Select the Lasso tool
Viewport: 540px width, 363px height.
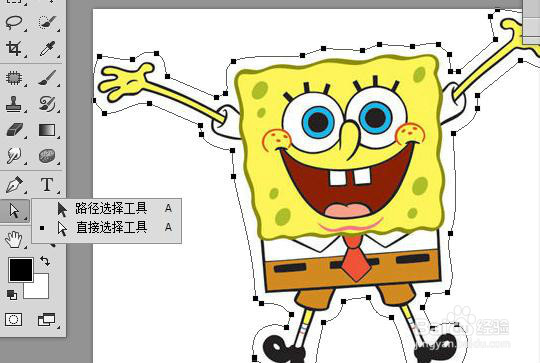click(14, 23)
